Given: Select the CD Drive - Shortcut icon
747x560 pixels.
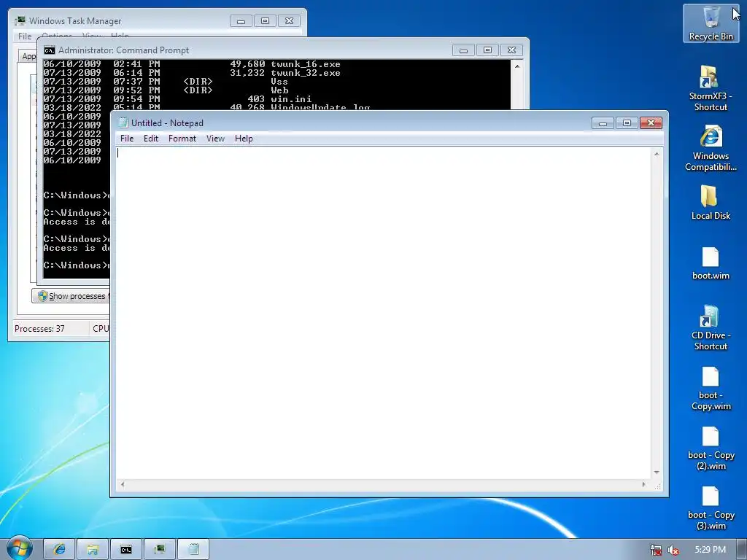Looking at the screenshot, I should [711, 329].
